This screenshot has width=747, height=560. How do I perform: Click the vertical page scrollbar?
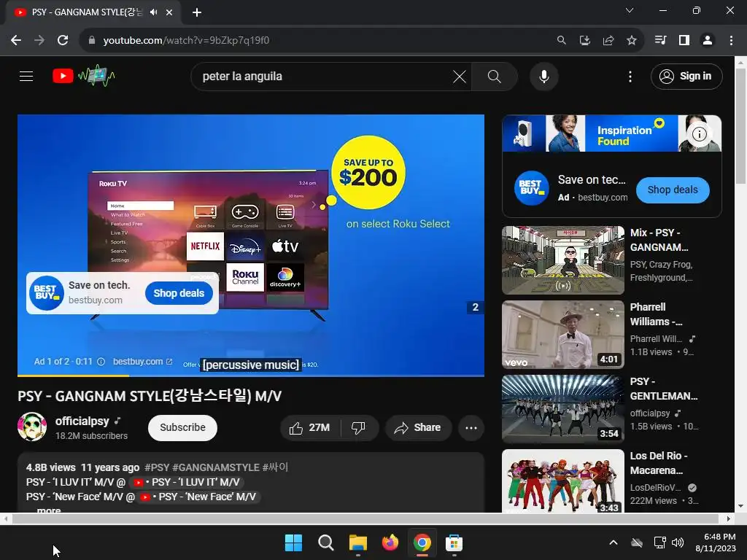click(741, 126)
